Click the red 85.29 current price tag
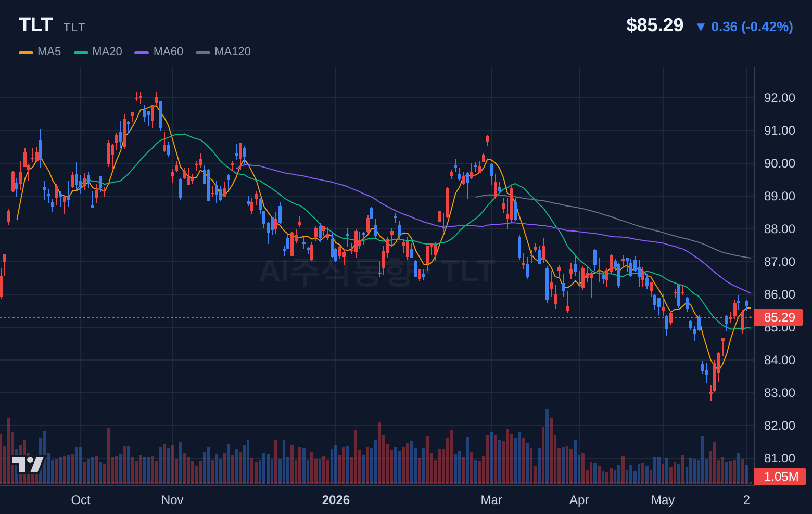The height and width of the screenshot is (514, 812). click(778, 317)
